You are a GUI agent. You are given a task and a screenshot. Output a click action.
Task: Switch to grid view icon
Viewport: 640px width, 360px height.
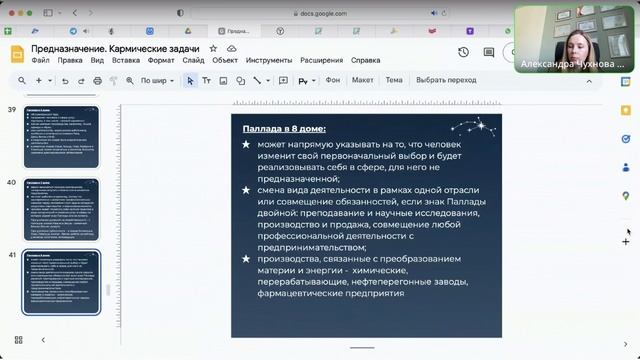pos(19,340)
